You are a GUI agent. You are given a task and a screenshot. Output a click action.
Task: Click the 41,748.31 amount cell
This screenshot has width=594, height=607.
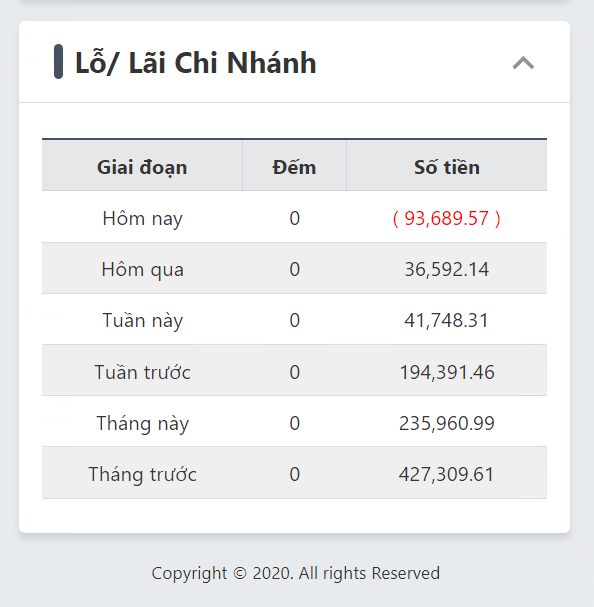point(446,320)
